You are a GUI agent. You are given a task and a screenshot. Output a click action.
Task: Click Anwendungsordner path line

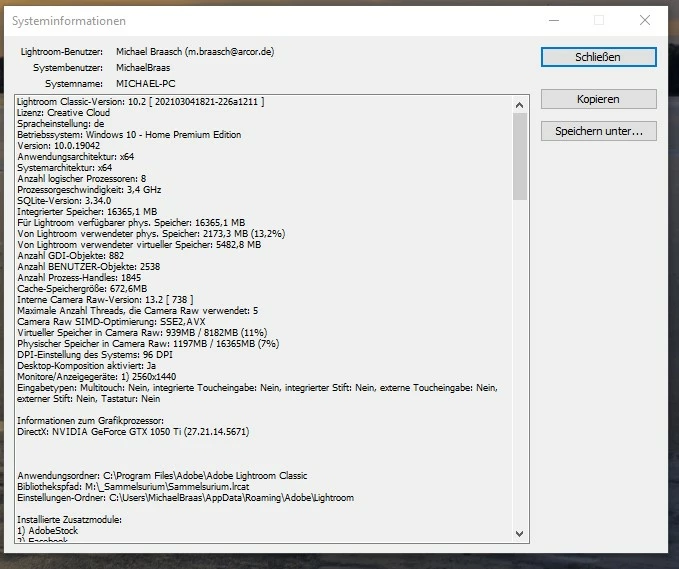pyautogui.click(x=162, y=476)
